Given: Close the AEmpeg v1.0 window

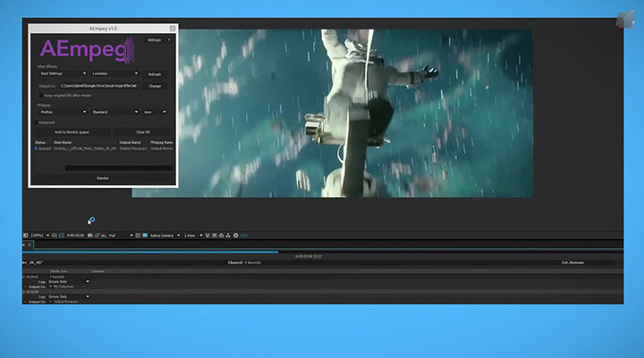Looking at the screenshot, I should (173, 29).
